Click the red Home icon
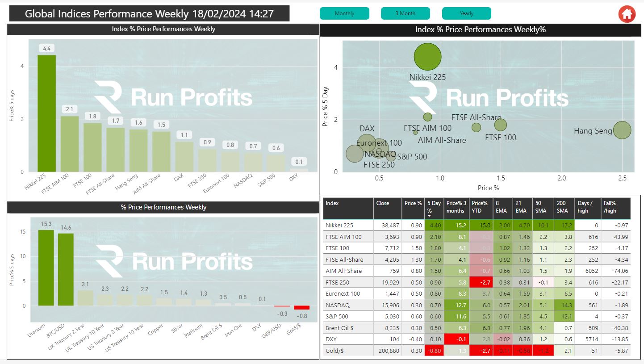The height and width of the screenshot is (364, 644). (x=627, y=14)
